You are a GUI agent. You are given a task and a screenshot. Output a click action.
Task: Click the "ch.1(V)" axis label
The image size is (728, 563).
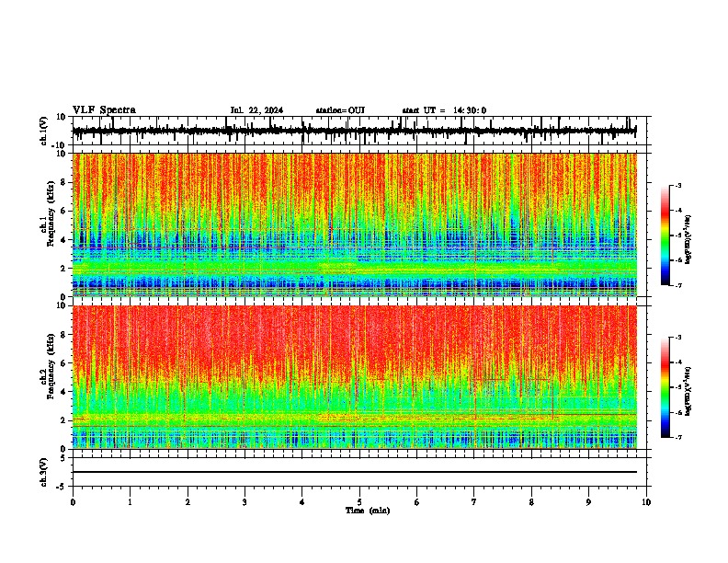(x=45, y=131)
